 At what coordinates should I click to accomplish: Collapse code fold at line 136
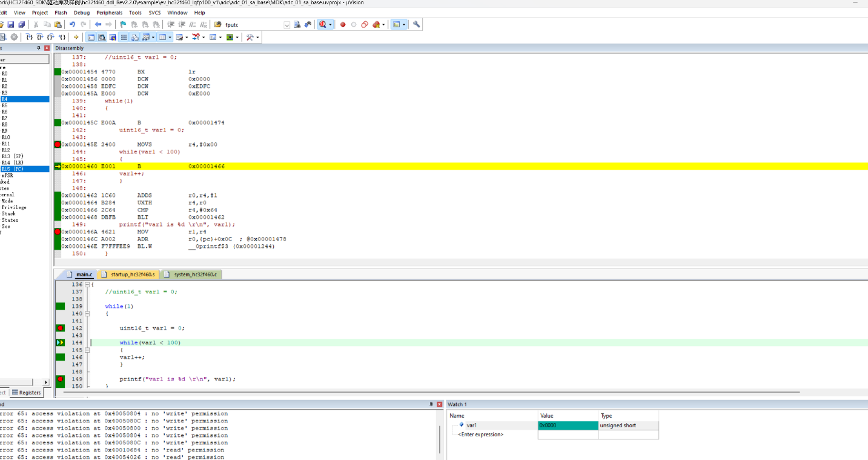pyautogui.click(x=87, y=284)
